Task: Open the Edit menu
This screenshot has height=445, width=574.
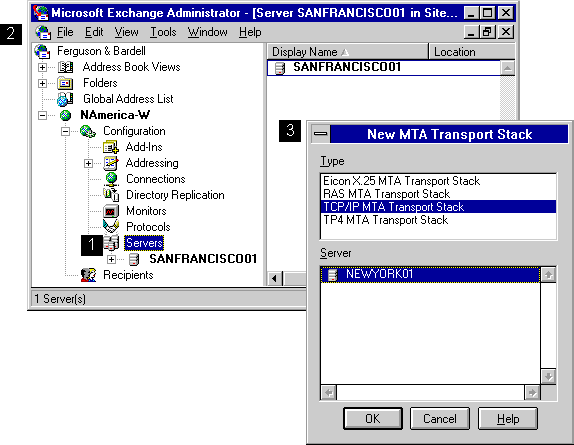Action: pos(94,32)
